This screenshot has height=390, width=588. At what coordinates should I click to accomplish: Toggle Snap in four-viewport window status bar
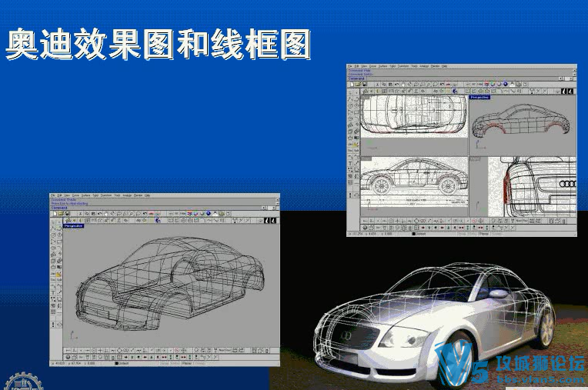pos(460,234)
